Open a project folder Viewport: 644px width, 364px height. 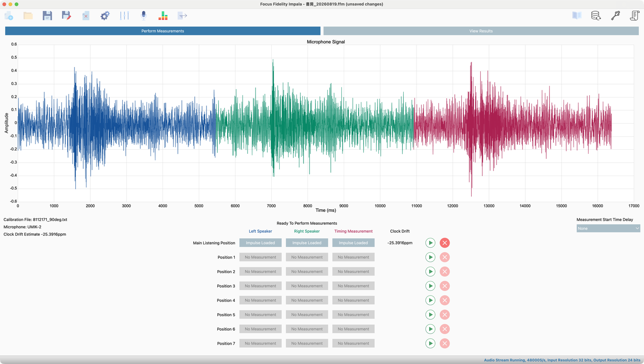point(28,16)
